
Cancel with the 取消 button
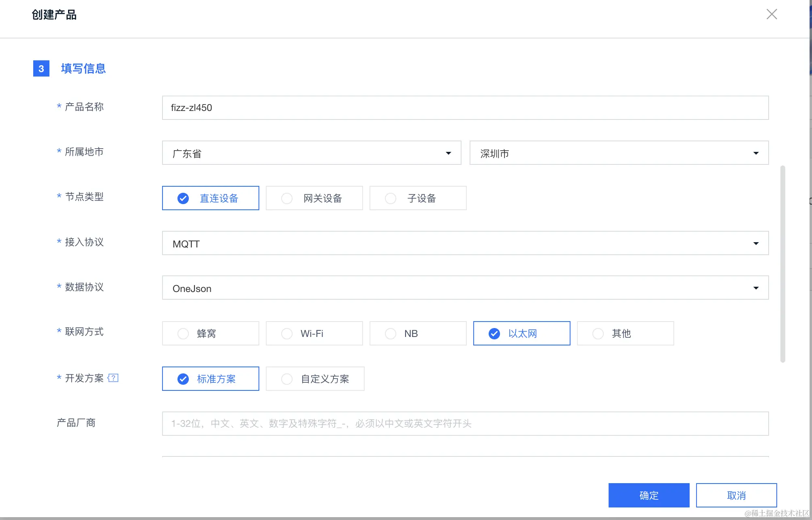coord(736,495)
